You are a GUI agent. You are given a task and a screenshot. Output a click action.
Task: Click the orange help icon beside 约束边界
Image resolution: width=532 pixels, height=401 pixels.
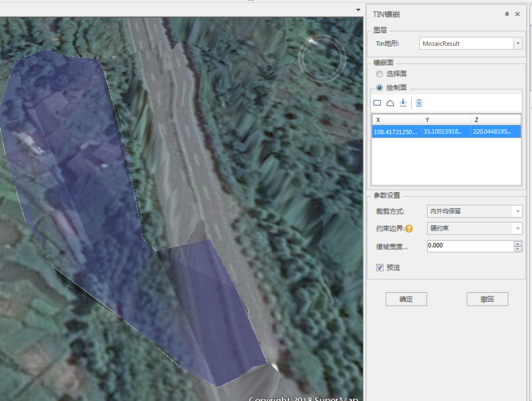pos(409,229)
